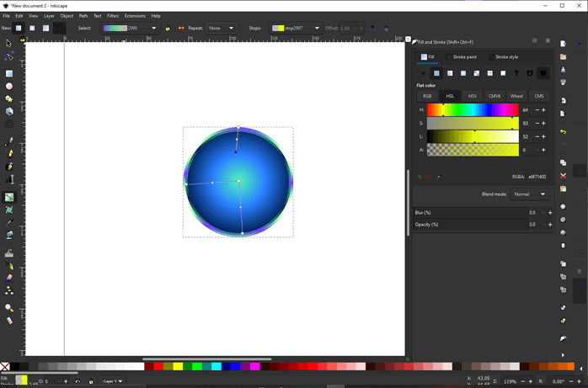Activate the Text tool
The height and width of the screenshot is (388, 588).
coord(9,179)
